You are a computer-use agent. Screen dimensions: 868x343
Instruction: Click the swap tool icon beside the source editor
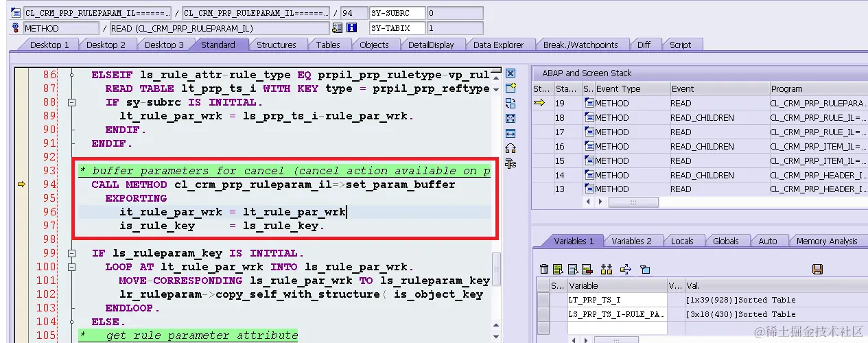coord(511,103)
